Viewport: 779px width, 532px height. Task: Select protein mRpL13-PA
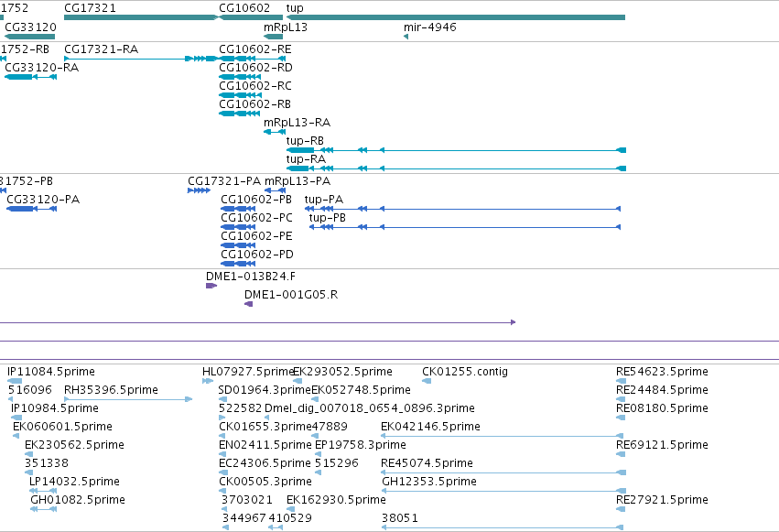(x=276, y=190)
